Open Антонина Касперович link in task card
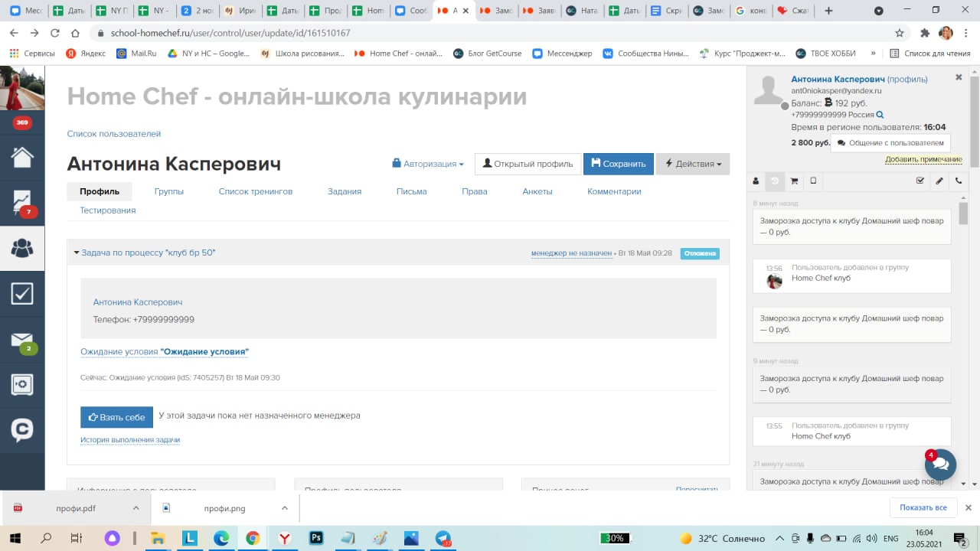The width and height of the screenshot is (980, 551). tap(138, 302)
